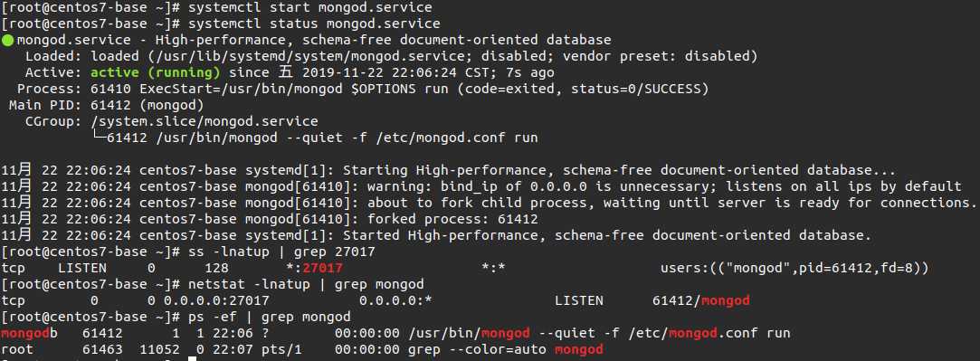This screenshot has width=980, height=361.
Task: Click the red '61412/mongod' netstat result
Action: [700, 301]
